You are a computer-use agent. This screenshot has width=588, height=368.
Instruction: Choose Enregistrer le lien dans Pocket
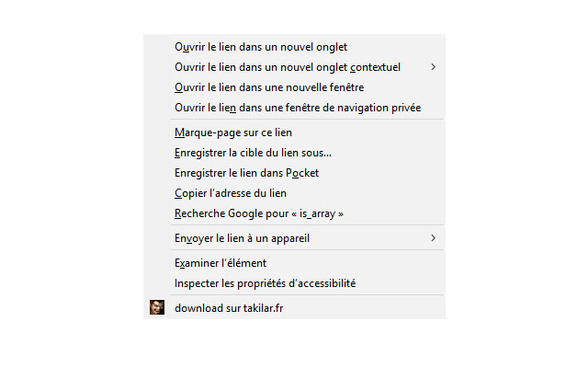[246, 173]
